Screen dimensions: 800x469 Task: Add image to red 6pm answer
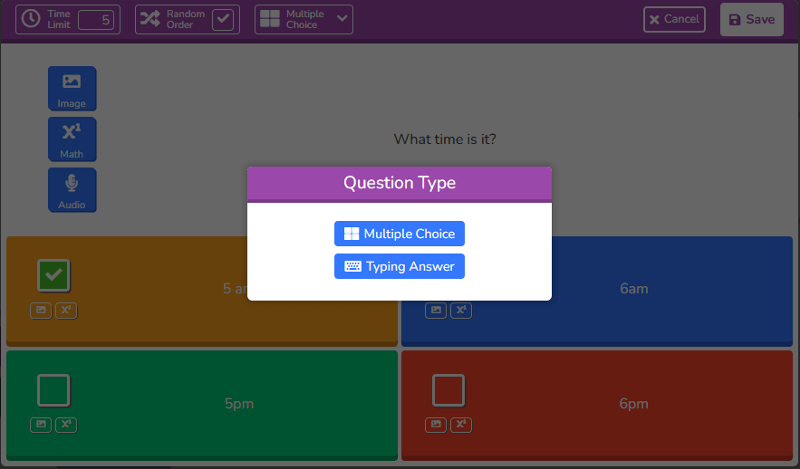tap(436, 425)
